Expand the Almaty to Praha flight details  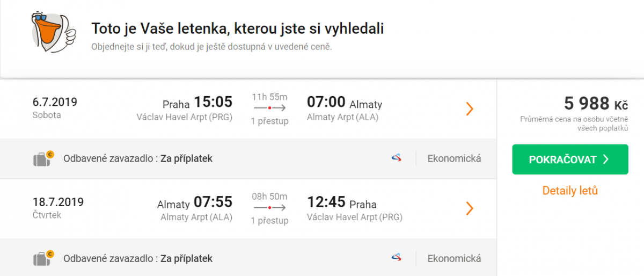tap(470, 208)
